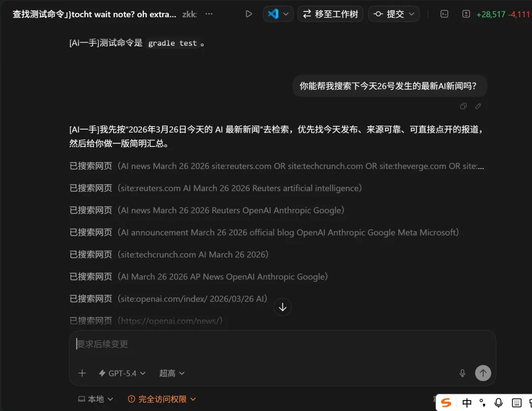
Task: Open in VS Code icon button
Action: tap(273, 14)
